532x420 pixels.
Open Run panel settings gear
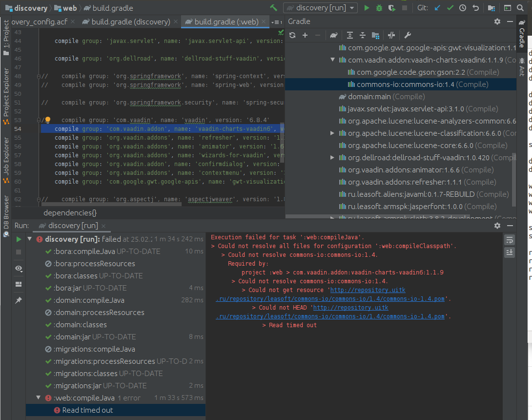click(x=497, y=226)
